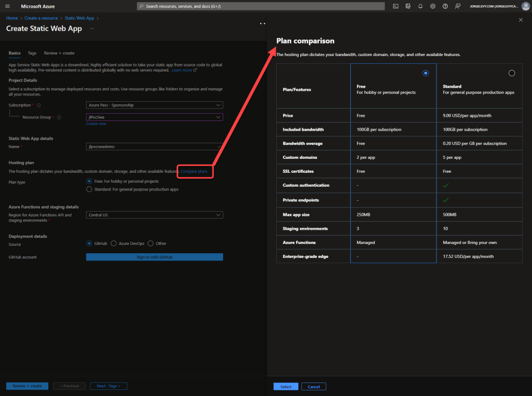Click Cancel in Plan comparison panel
Screen dimensions: 532x396
tap(313, 387)
